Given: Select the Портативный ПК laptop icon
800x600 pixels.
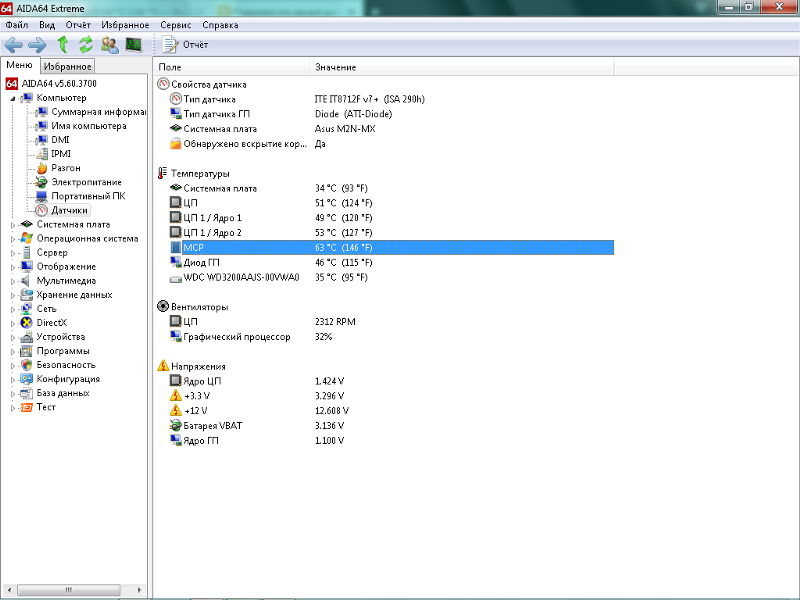Looking at the screenshot, I should [42, 196].
